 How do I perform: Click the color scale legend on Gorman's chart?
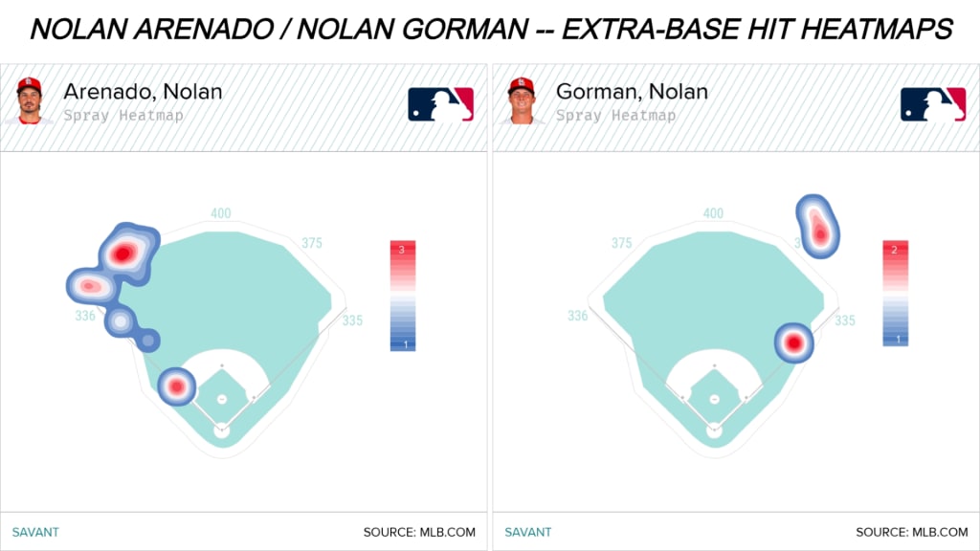pyautogui.click(x=895, y=293)
